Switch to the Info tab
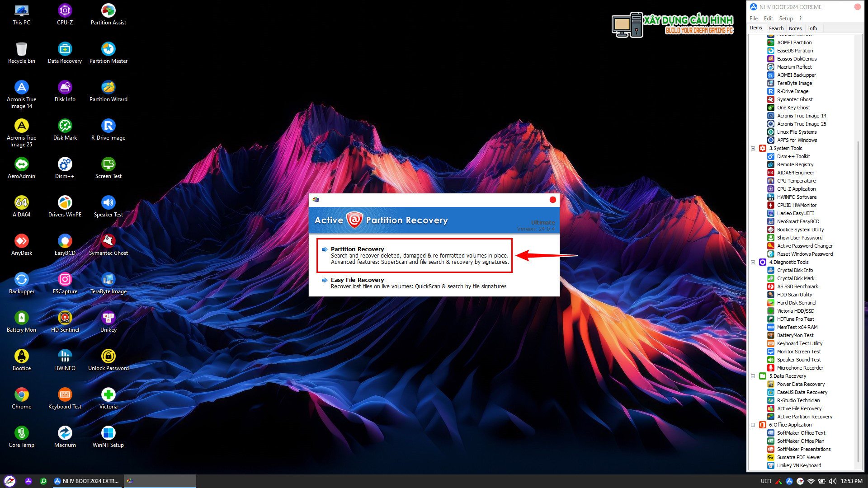The height and width of the screenshot is (488, 868). tap(812, 28)
